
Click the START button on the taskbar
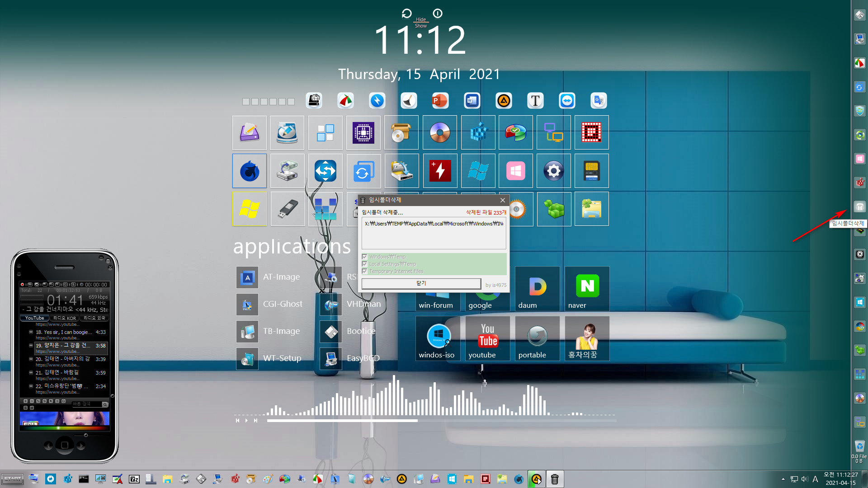(x=13, y=479)
